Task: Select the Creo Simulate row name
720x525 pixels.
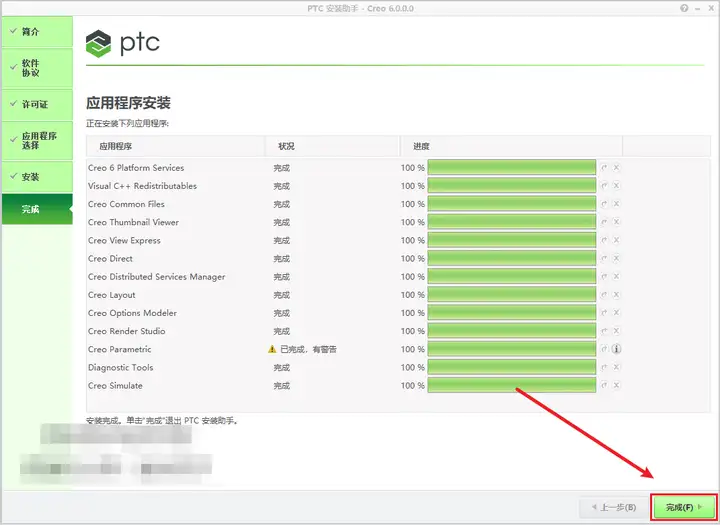Action: click(115, 385)
